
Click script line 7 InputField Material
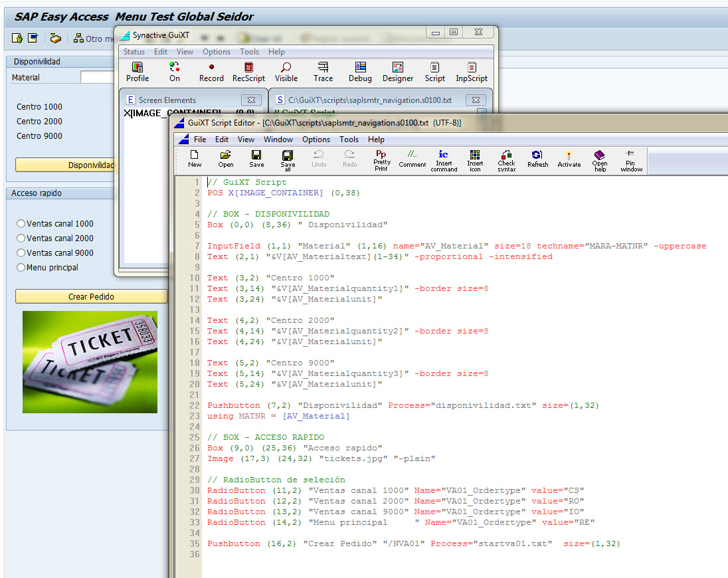click(x=456, y=246)
